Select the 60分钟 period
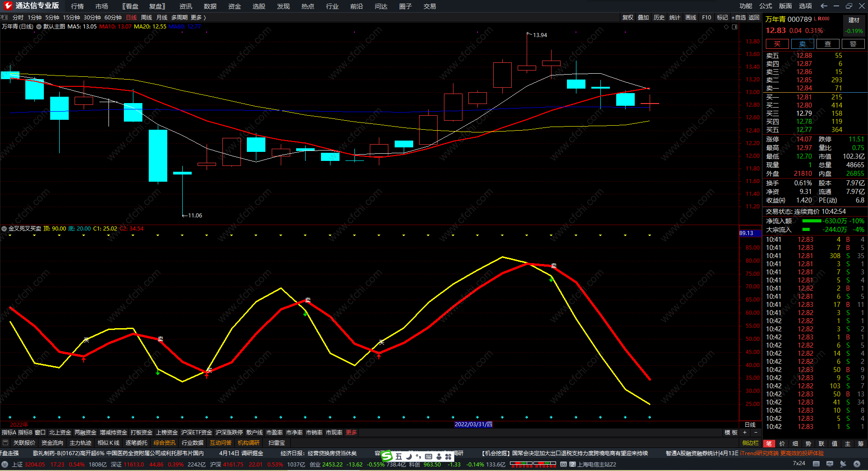This screenshot has width=868, height=471. (113, 18)
